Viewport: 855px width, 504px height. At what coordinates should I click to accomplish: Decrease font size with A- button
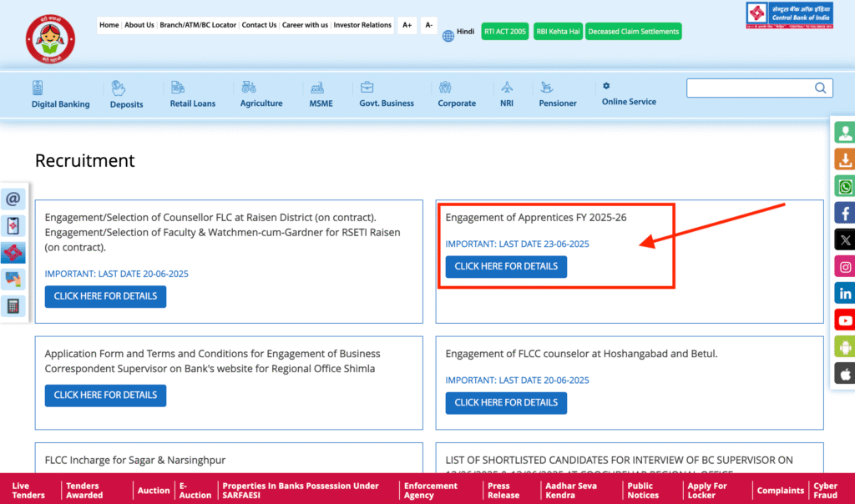[x=428, y=25]
